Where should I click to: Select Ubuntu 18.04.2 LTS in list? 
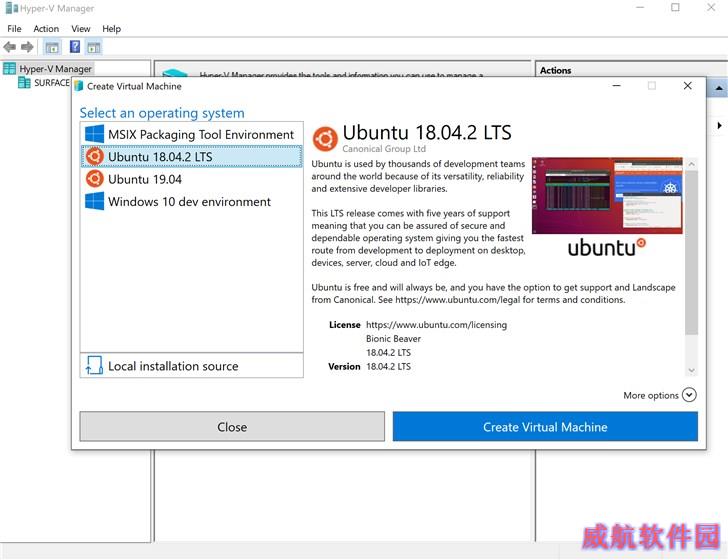click(192, 156)
